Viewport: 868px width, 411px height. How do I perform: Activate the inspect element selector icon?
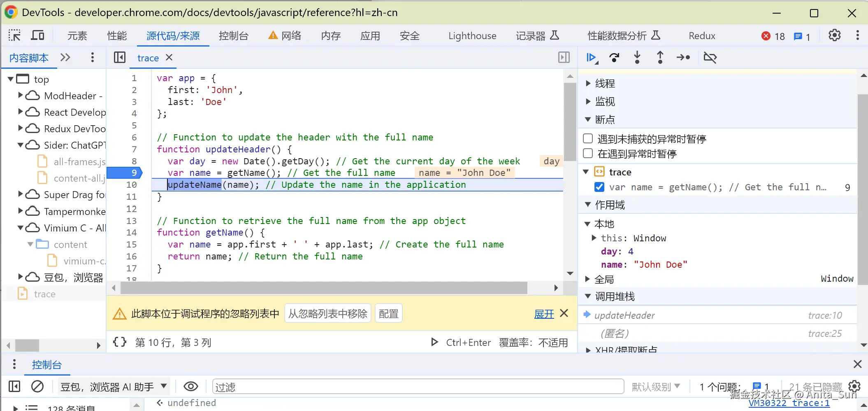[x=14, y=35]
